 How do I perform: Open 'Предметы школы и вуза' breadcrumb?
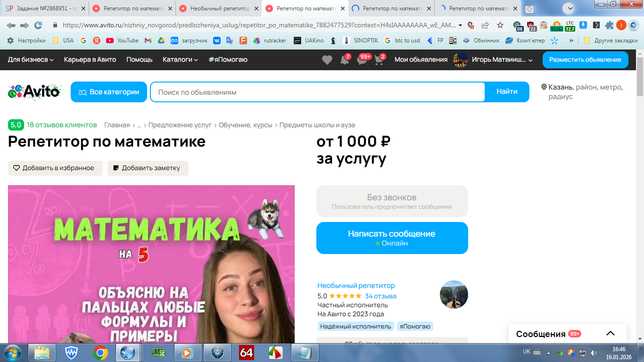click(x=317, y=125)
